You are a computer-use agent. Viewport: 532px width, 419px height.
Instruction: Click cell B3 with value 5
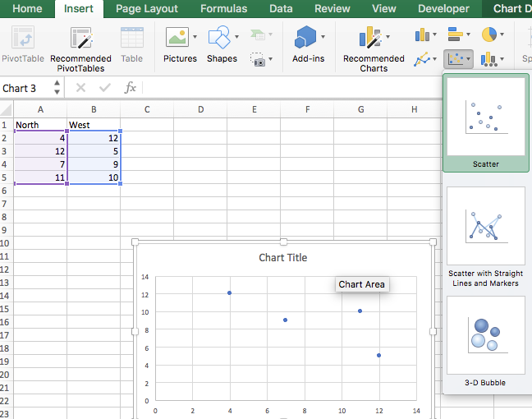coord(94,151)
